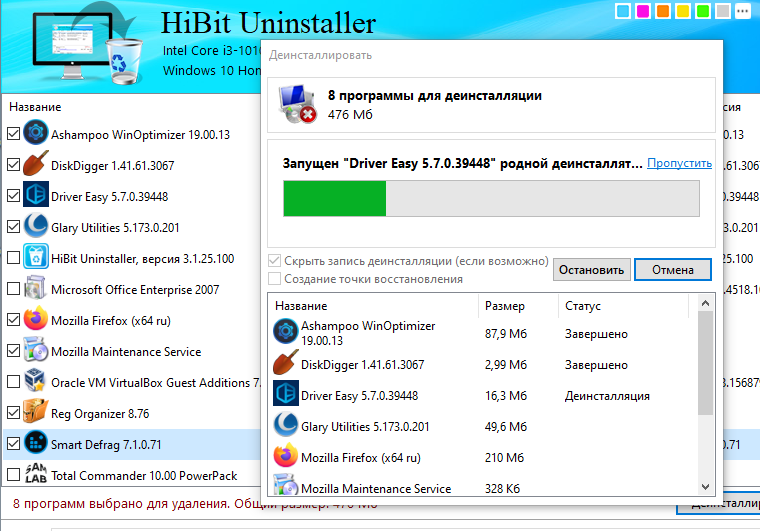Click the 'Пропустить' skip link
This screenshot has height=531, width=760.
pos(679,163)
